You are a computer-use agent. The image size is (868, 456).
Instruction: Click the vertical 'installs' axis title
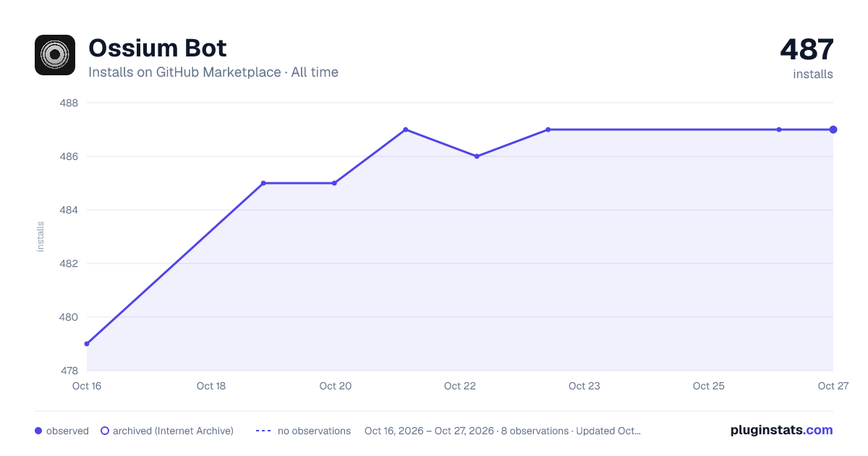[41, 237]
